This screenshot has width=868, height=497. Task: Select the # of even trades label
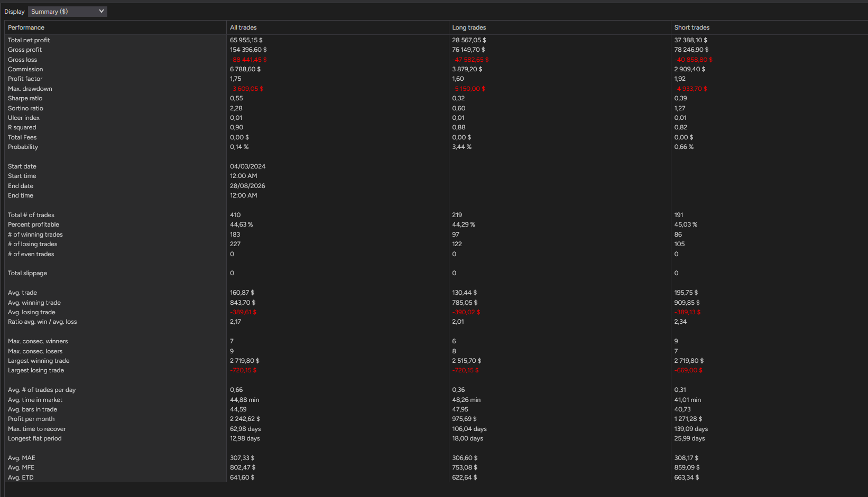[31, 254]
